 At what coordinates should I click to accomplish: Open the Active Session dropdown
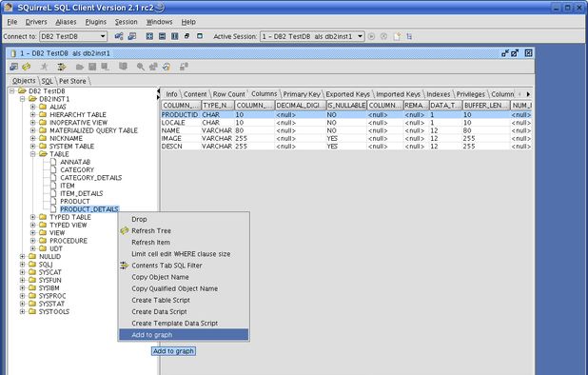click(360, 36)
